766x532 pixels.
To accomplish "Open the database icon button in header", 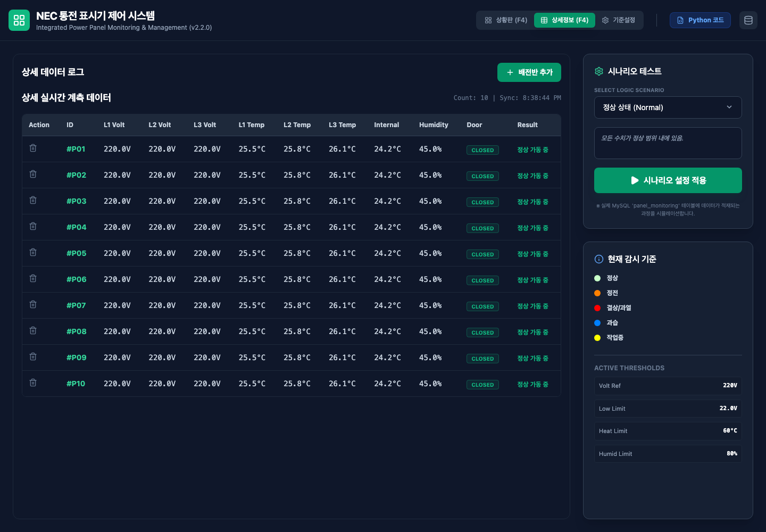I will click(748, 20).
